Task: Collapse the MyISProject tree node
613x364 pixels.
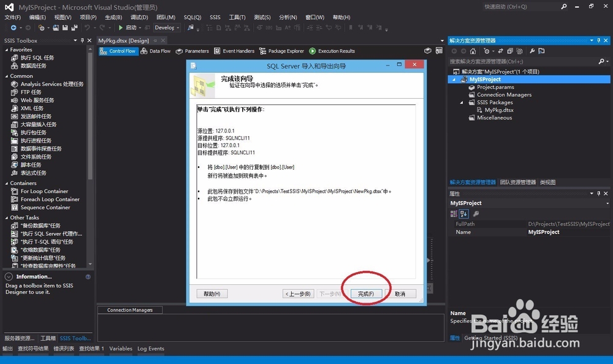Action: [454, 80]
